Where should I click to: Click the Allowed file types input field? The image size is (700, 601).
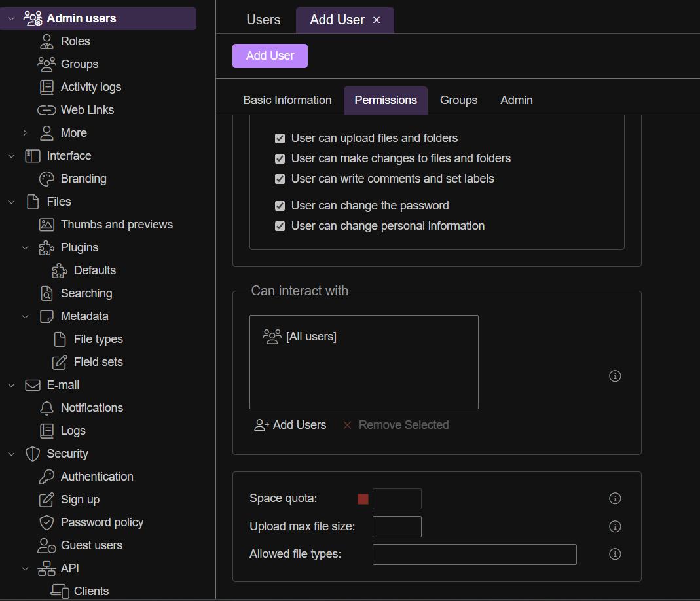(x=474, y=555)
